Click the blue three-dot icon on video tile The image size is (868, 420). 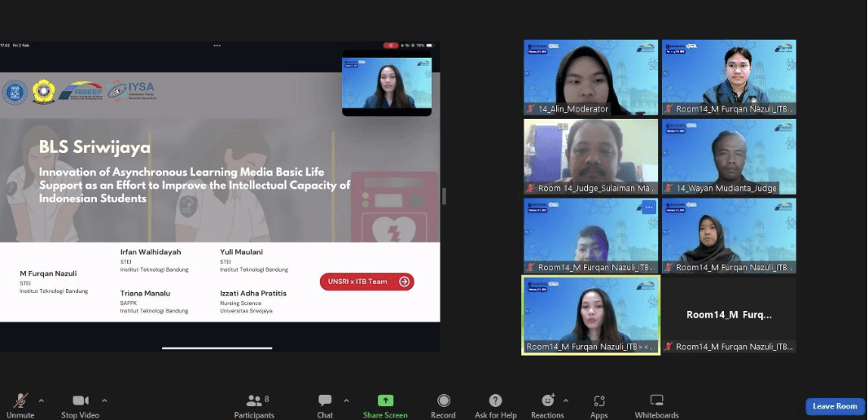tap(648, 208)
